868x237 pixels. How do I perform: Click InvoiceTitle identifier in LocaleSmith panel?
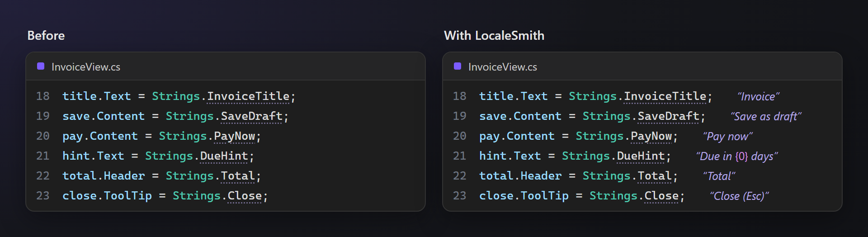click(x=665, y=96)
